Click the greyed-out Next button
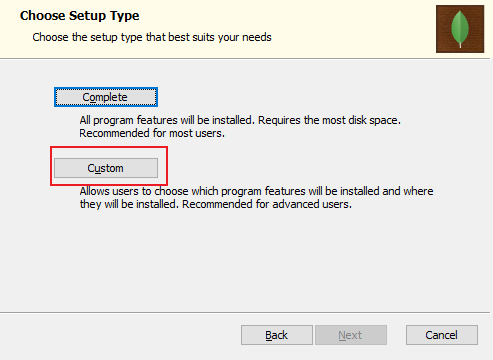Image resolution: width=493 pixels, height=360 pixels. click(x=351, y=335)
